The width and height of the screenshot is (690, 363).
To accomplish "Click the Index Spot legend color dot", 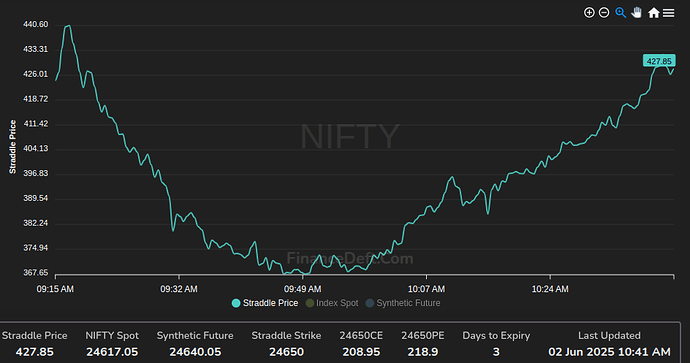I will 310,303.
